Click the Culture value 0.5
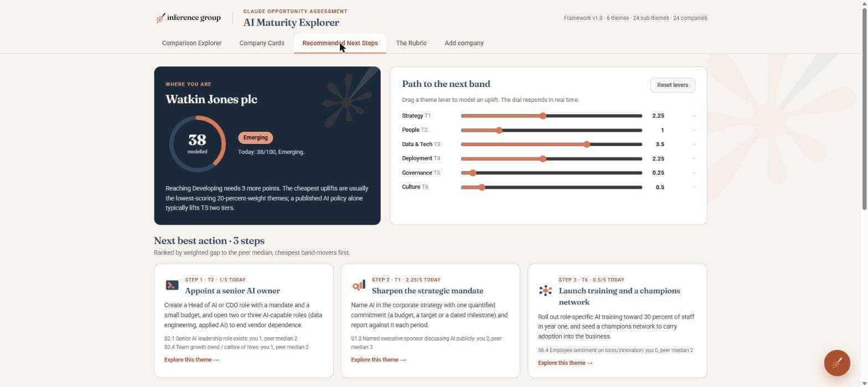 [660, 187]
